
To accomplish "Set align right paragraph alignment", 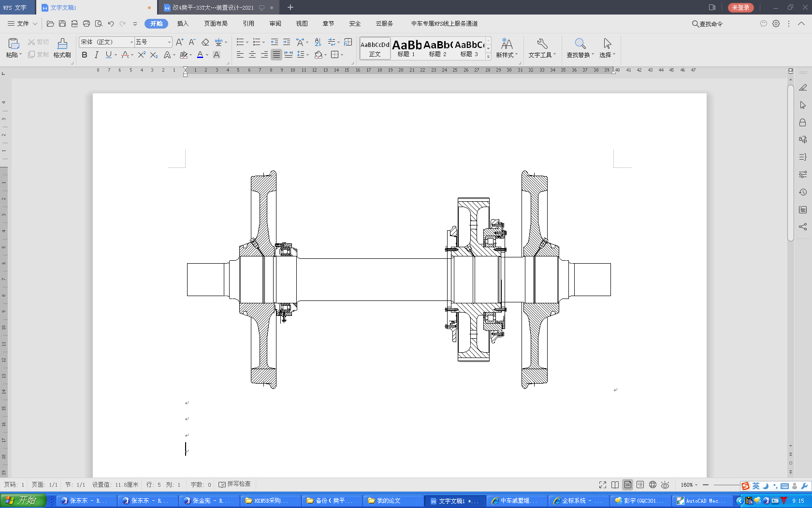I will click(x=264, y=55).
